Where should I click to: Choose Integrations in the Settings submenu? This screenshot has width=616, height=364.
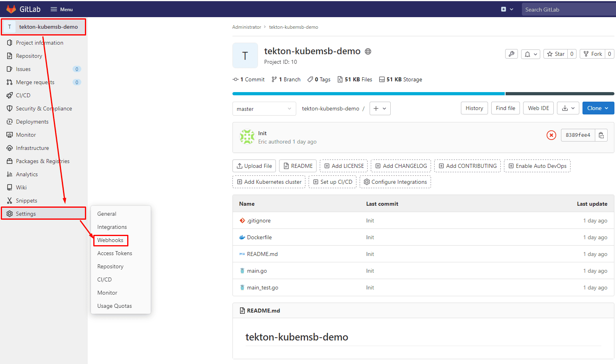pyautogui.click(x=112, y=227)
